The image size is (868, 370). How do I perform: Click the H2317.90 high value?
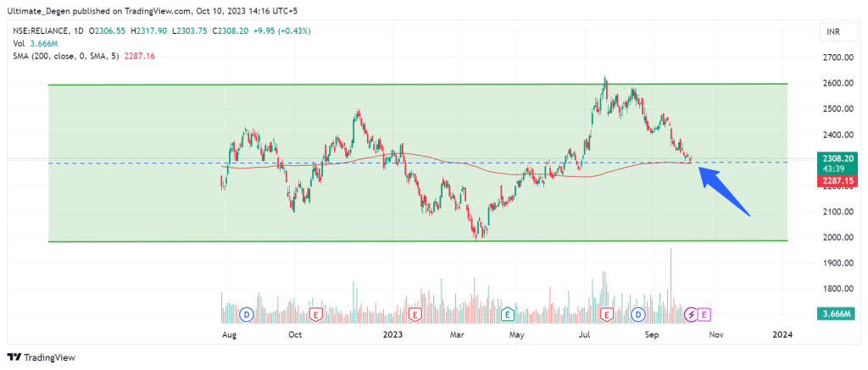pos(149,31)
